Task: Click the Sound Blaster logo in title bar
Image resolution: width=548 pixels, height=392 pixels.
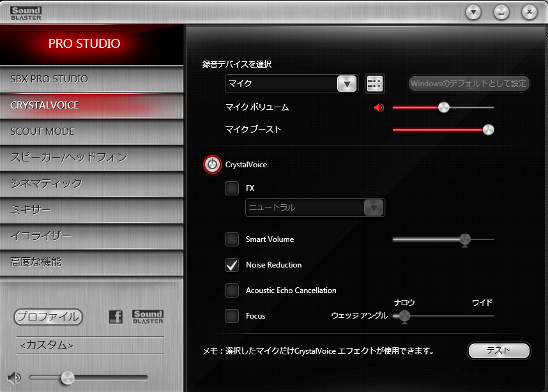Action: click(26, 13)
